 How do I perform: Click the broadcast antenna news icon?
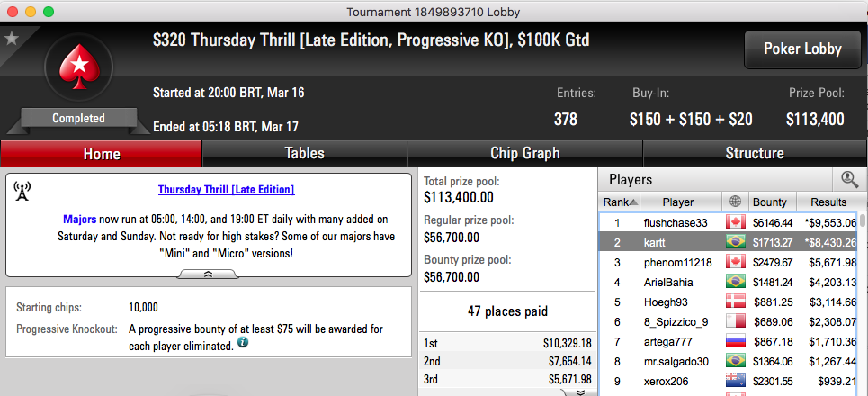(x=22, y=191)
